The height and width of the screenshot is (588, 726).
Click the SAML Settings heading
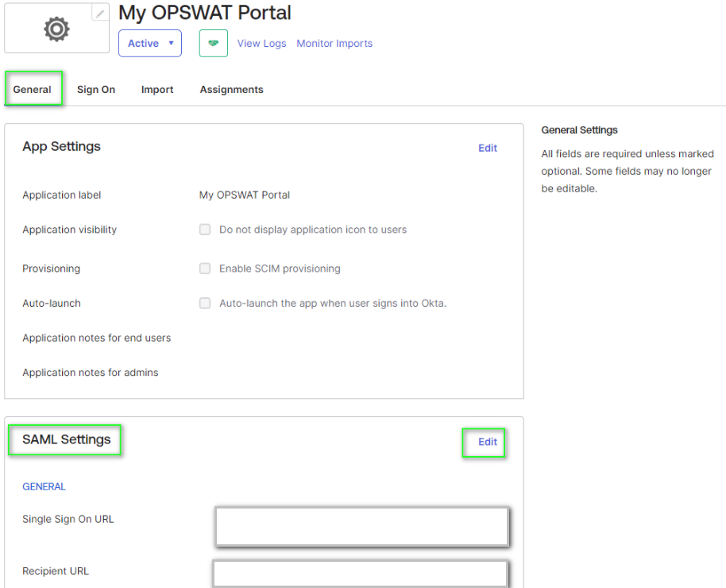pos(67,439)
